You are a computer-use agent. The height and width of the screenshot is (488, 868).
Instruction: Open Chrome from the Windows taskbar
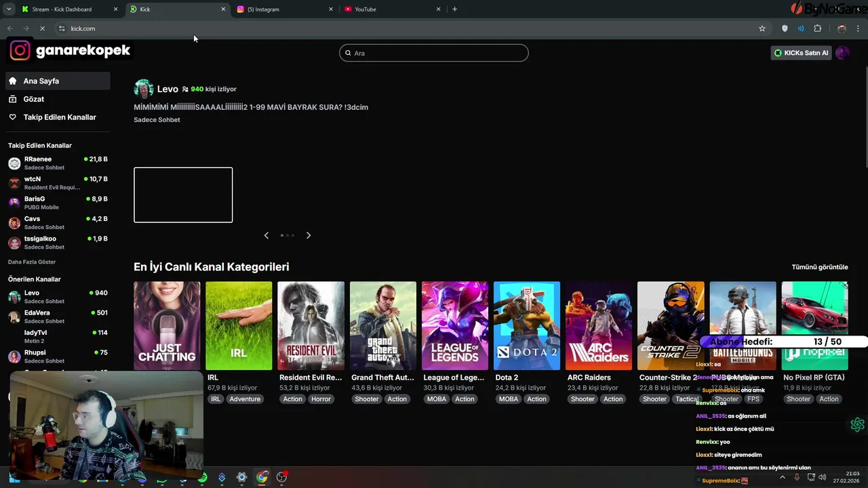pos(262,477)
